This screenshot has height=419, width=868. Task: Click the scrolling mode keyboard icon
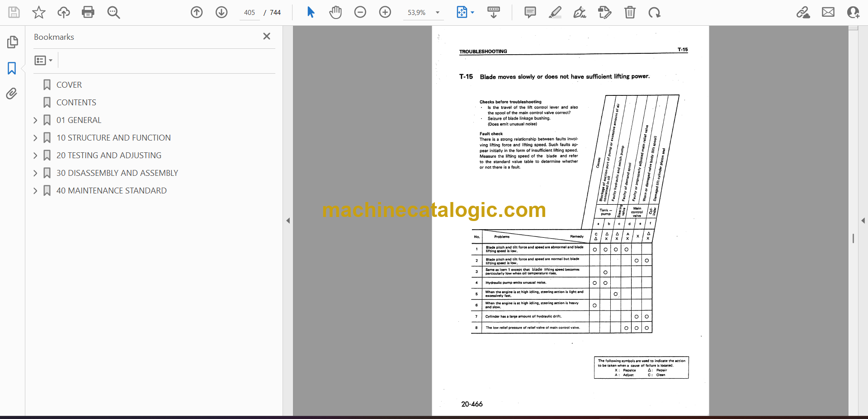[x=494, y=12]
